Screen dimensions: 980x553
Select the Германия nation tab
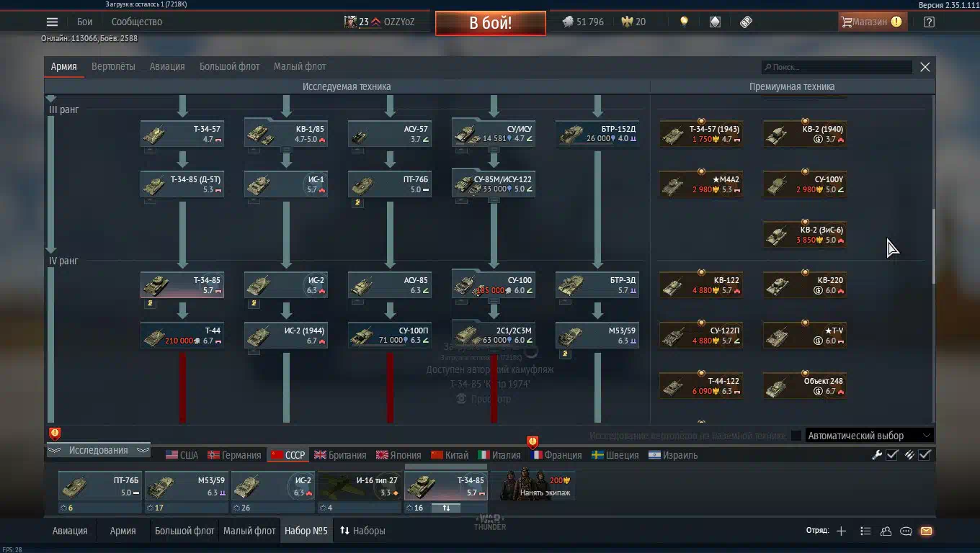234,455
